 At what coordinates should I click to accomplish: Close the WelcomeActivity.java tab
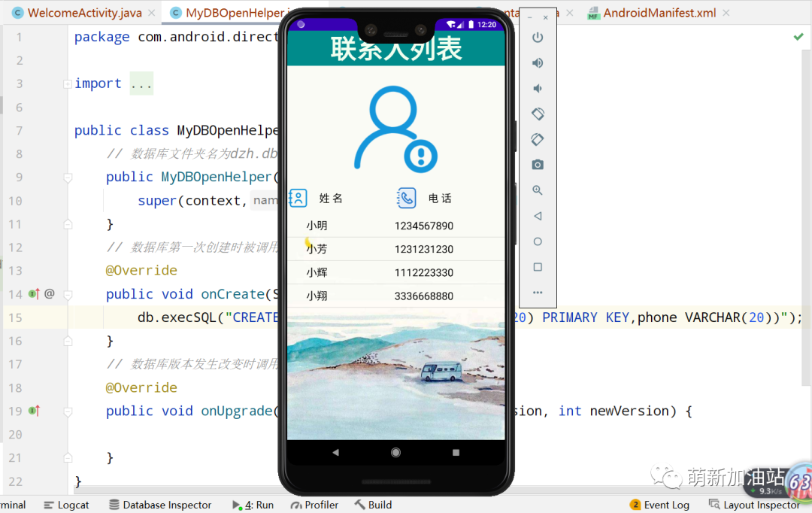pos(151,13)
